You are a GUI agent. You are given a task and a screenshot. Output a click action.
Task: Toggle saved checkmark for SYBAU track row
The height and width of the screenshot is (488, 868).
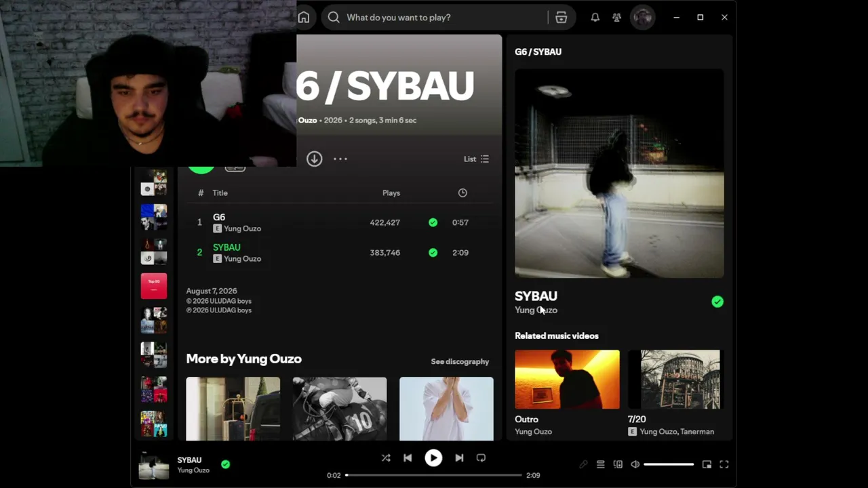point(433,253)
